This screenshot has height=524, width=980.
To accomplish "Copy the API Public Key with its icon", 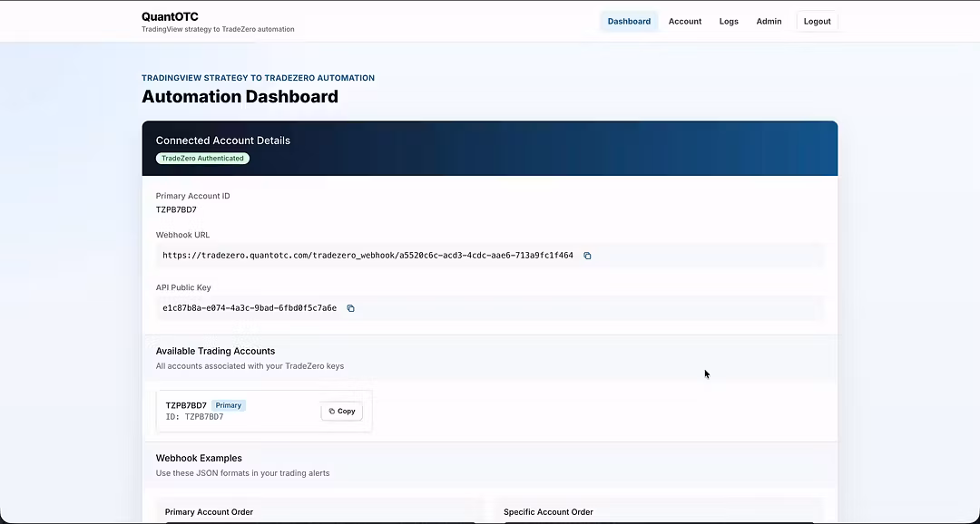I will pos(350,308).
